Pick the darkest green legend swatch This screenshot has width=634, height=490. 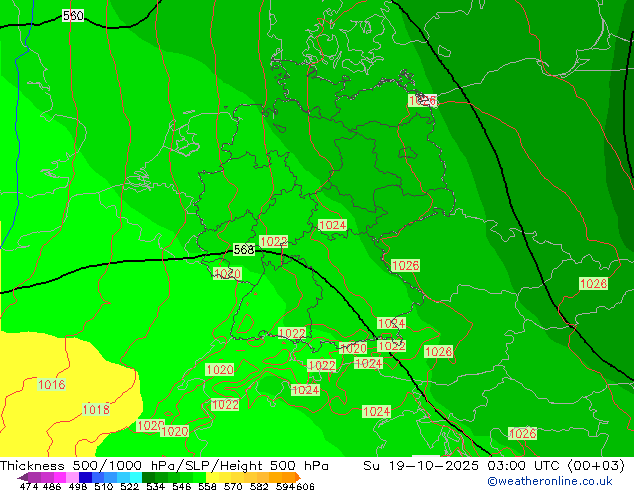click(148, 477)
